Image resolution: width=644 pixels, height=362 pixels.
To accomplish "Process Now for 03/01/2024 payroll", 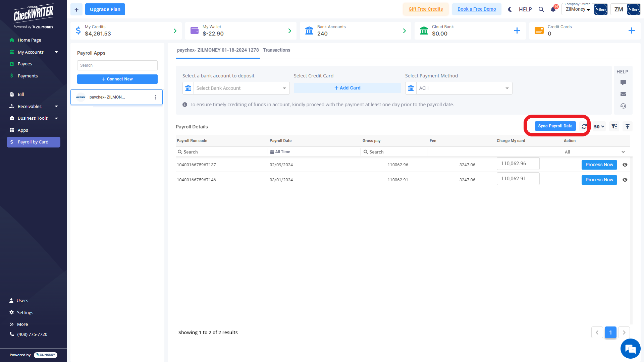I will click(x=599, y=180).
